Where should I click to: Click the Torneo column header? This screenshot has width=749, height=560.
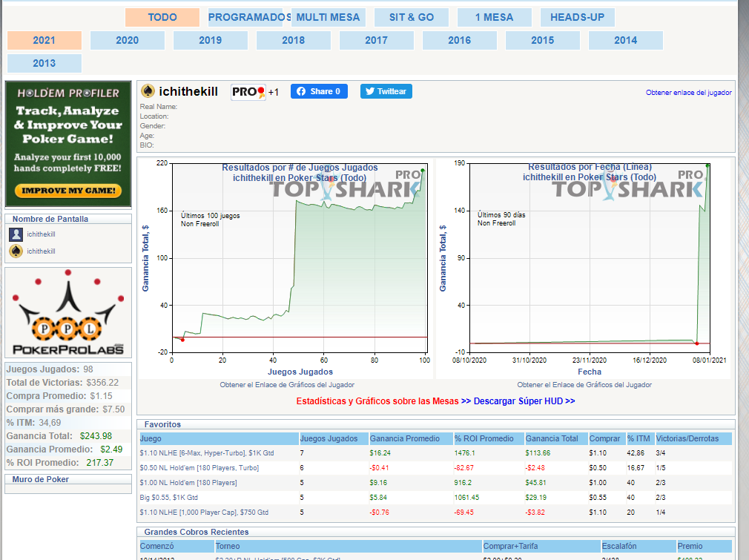[x=349, y=546]
